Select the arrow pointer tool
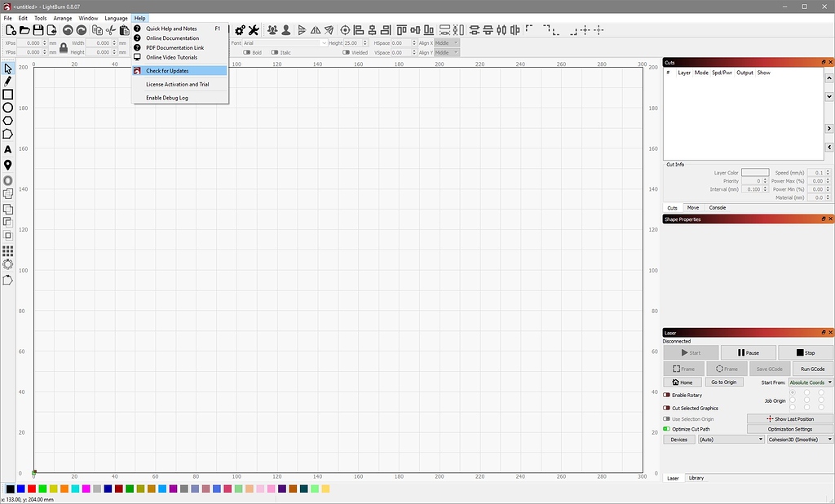 click(7, 69)
